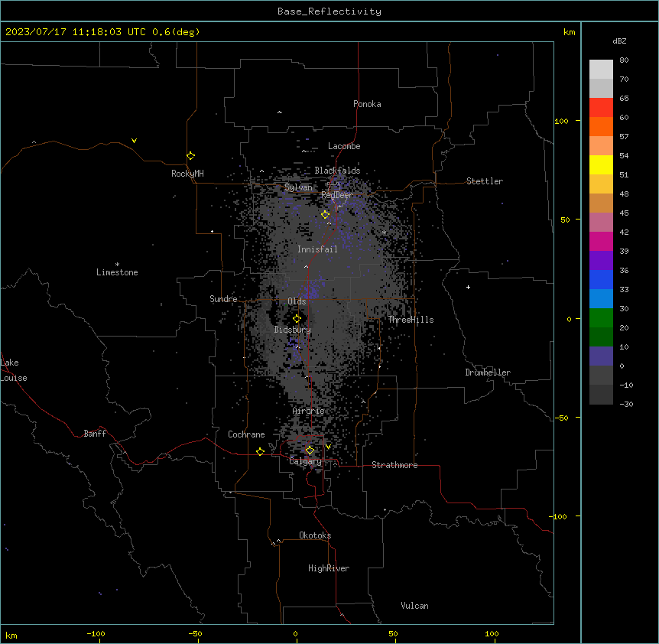Pick the yellow swatch between 54 and 51

tap(601, 164)
